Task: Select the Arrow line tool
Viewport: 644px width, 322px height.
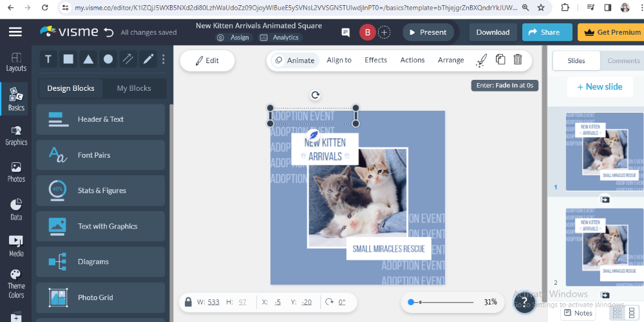Action: (x=128, y=59)
